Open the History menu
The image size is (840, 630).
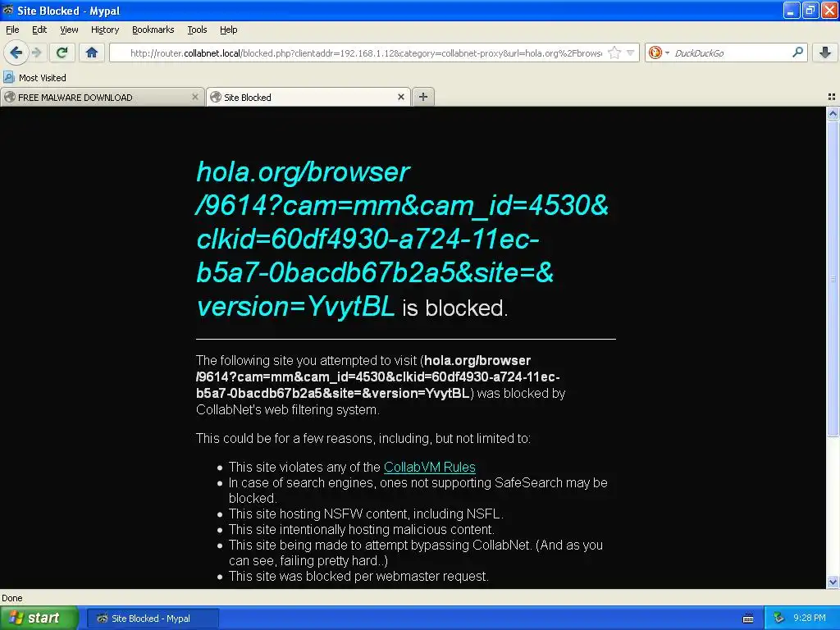point(105,30)
